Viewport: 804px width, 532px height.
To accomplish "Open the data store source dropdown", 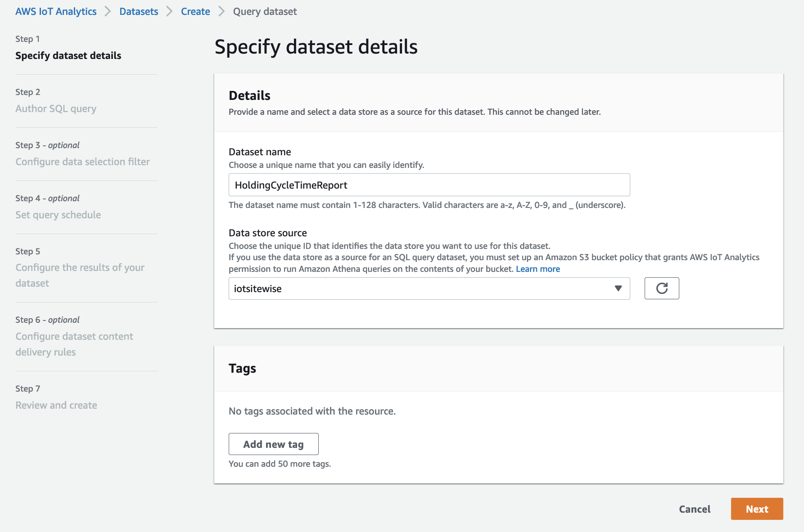I will (429, 289).
